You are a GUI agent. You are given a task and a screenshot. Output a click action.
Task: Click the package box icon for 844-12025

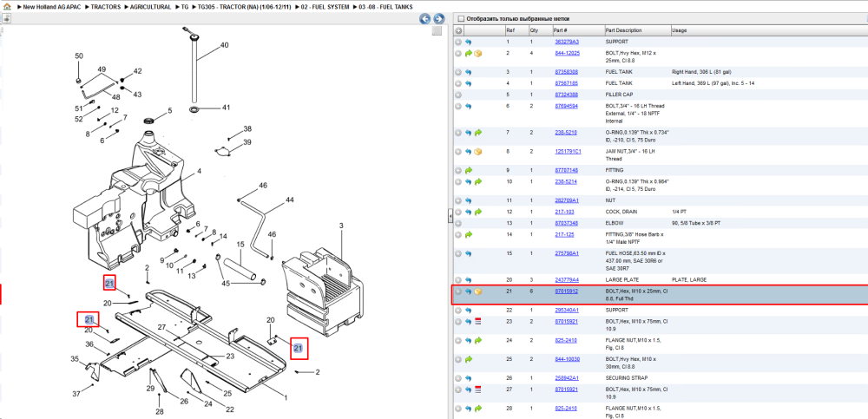coord(477,53)
